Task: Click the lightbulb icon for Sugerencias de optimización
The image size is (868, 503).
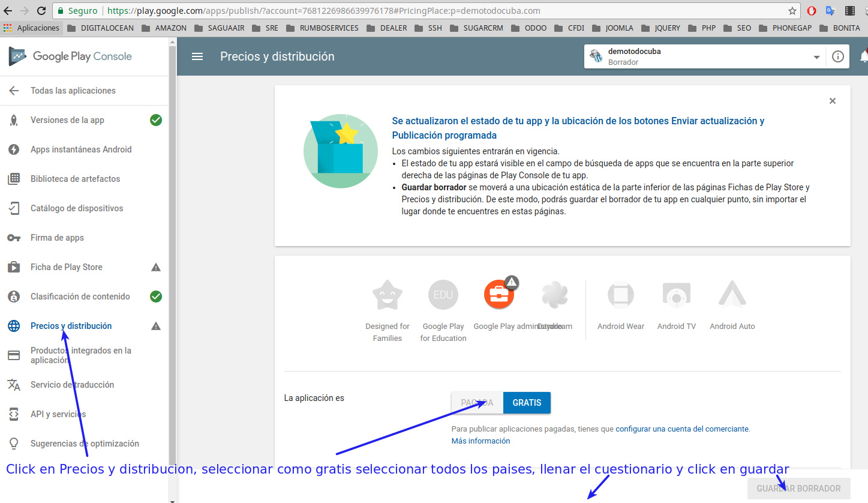Action: [x=14, y=444]
